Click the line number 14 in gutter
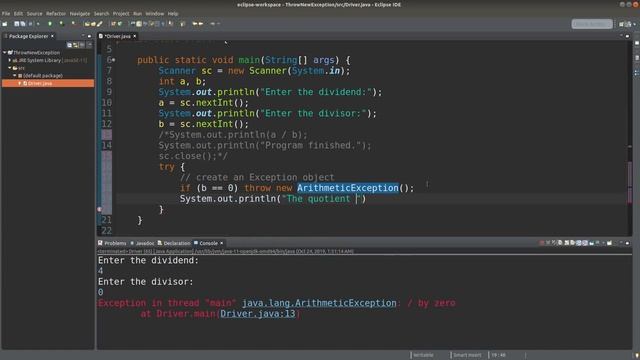640x360 pixels. [x=107, y=145]
